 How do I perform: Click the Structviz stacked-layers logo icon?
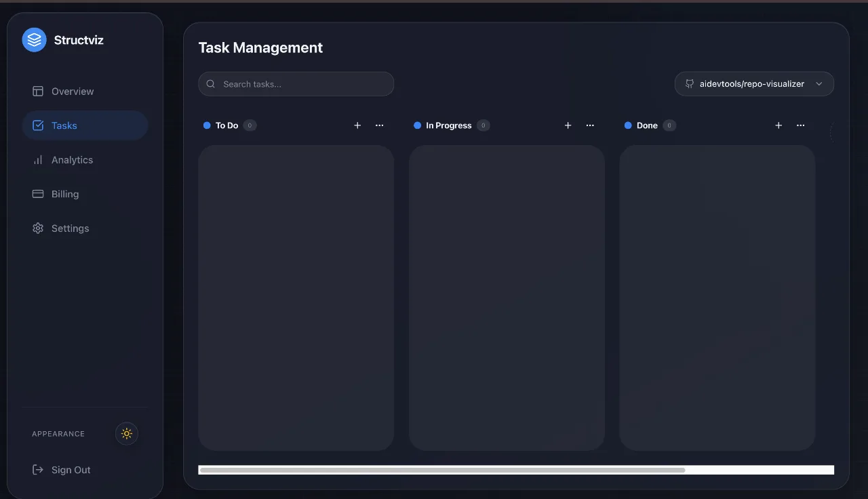pos(34,40)
